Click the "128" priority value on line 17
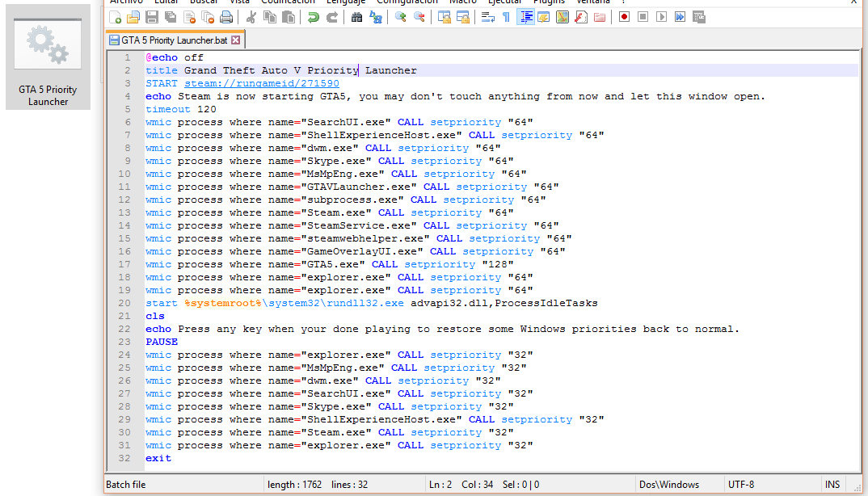This screenshot has width=868, height=496. [x=498, y=265]
